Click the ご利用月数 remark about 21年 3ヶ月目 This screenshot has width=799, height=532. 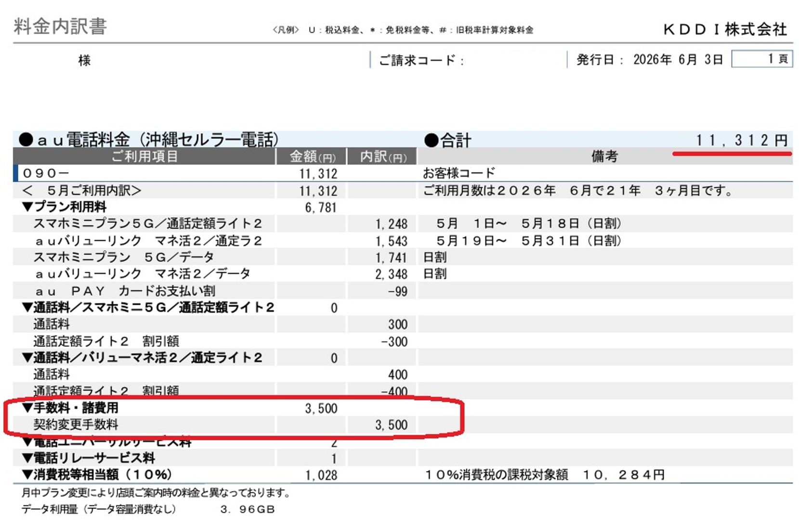coord(578,191)
